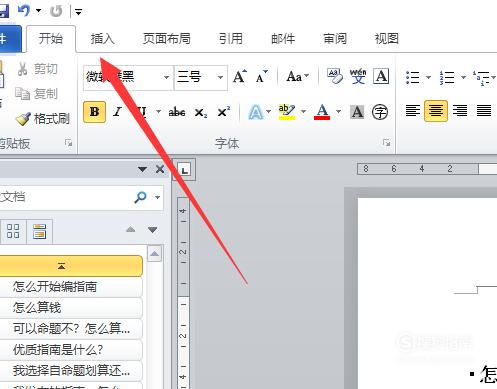The image size is (497, 389).
Task: Click the search document input field
Action: 65,197
